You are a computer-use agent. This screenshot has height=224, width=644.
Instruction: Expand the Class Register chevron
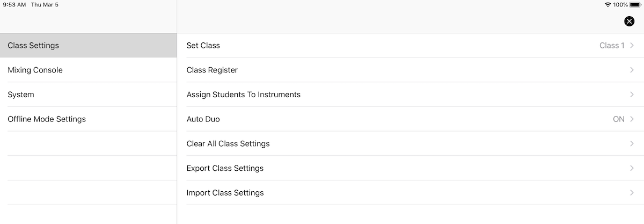click(632, 70)
